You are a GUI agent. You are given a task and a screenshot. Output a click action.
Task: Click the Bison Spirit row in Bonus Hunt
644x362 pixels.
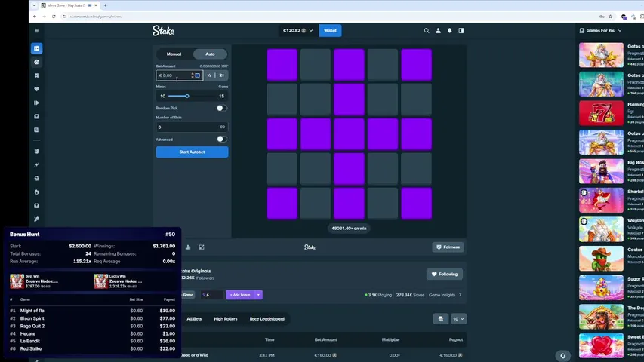(x=92, y=318)
